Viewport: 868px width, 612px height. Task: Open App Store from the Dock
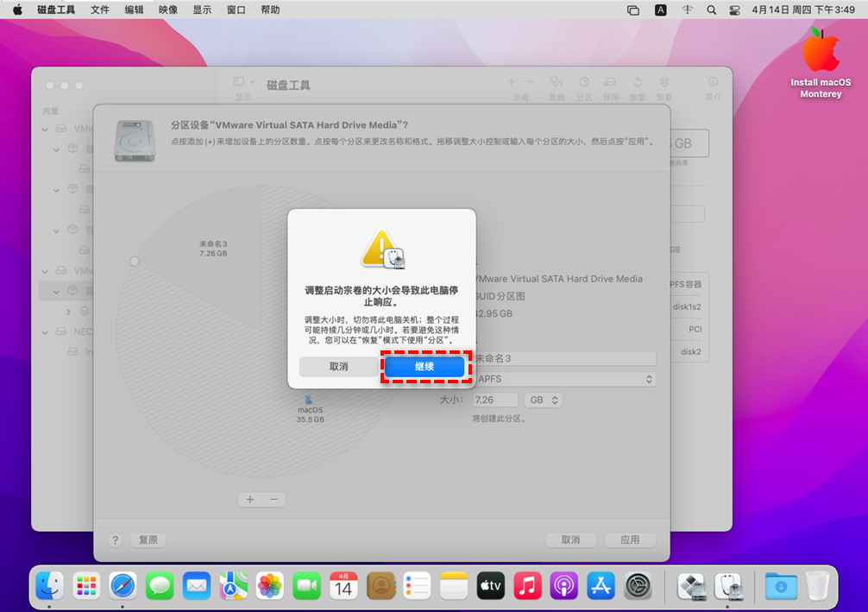601,585
